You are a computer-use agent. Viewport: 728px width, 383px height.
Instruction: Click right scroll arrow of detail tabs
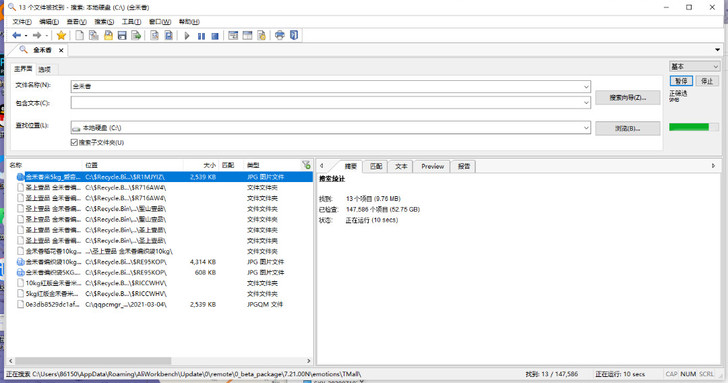pyautogui.click(x=714, y=166)
